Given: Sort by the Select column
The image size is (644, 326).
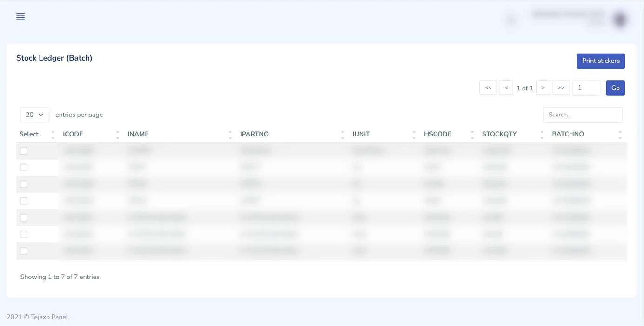Looking at the screenshot, I should [x=37, y=134].
